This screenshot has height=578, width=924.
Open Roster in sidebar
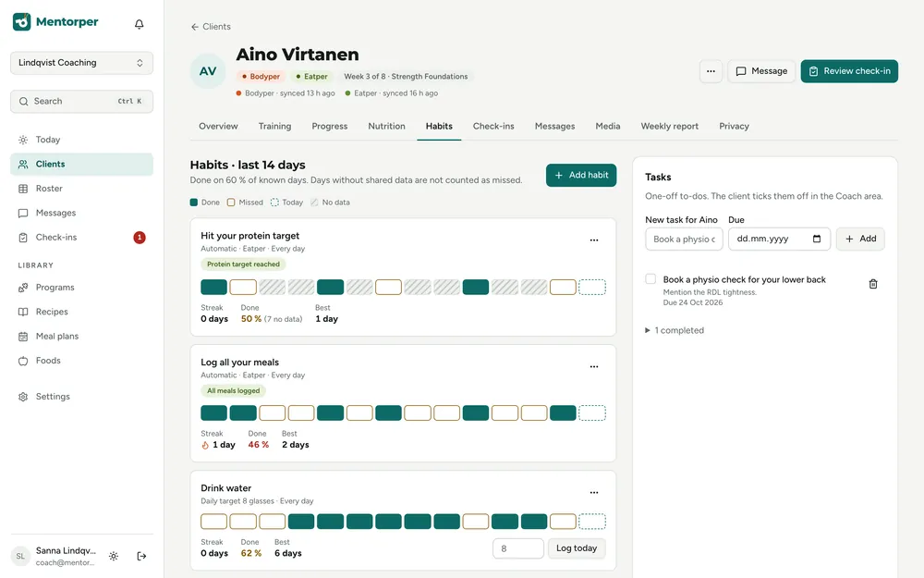81,189
